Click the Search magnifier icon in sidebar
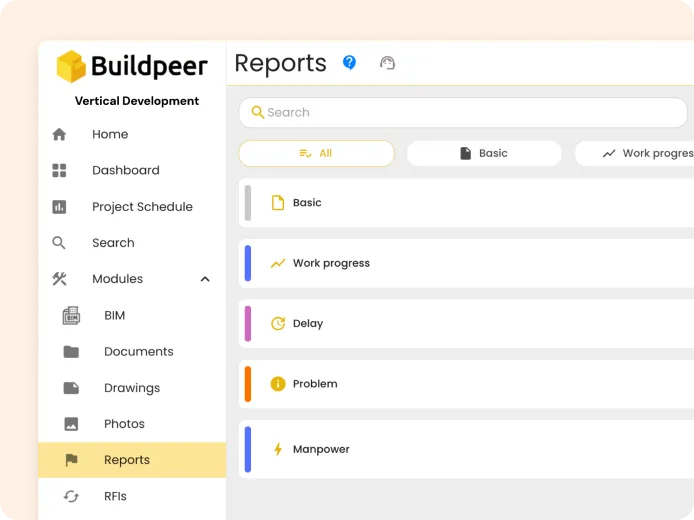This screenshot has height=520, width=694. point(59,243)
